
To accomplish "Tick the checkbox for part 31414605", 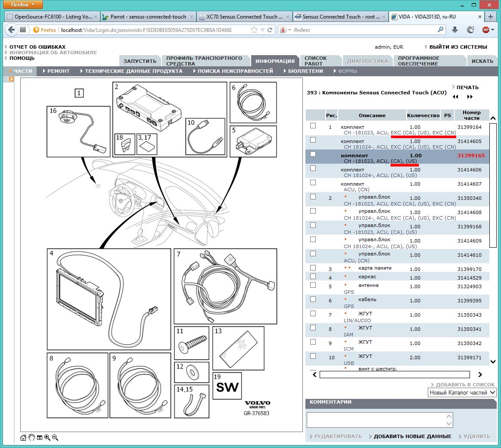I will point(313,140).
